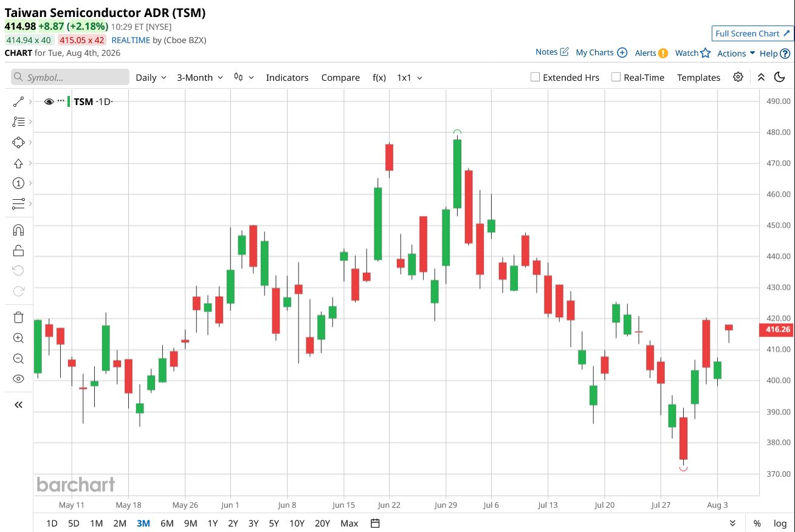Open the Daily frequency dropdown

[151, 78]
